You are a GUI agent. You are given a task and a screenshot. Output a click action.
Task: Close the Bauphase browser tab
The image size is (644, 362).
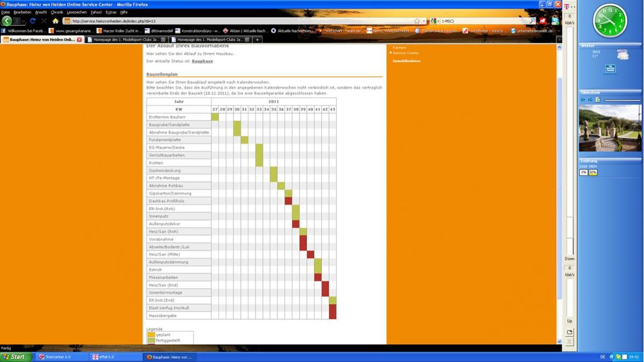(x=80, y=39)
